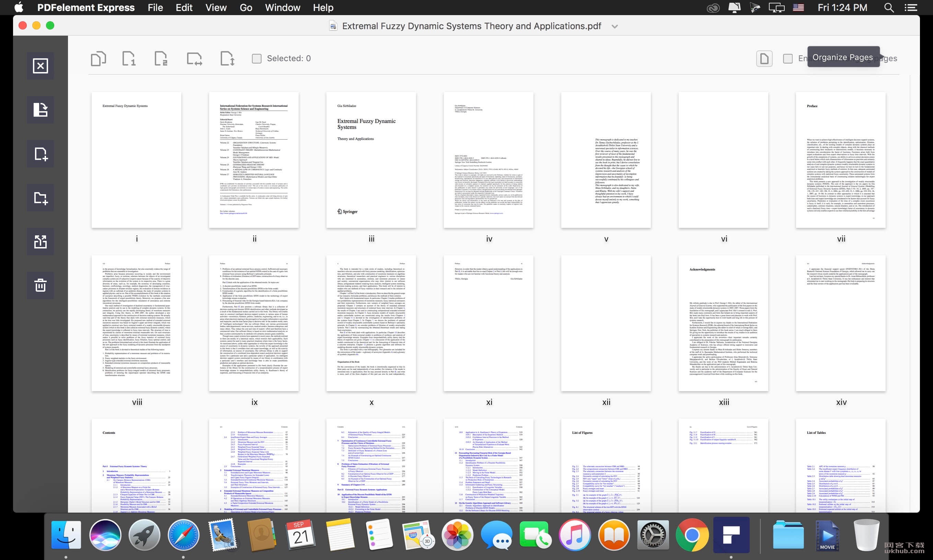
Task: Select page xiii Acknowledgments thumbnail
Action: [x=723, y=323]
